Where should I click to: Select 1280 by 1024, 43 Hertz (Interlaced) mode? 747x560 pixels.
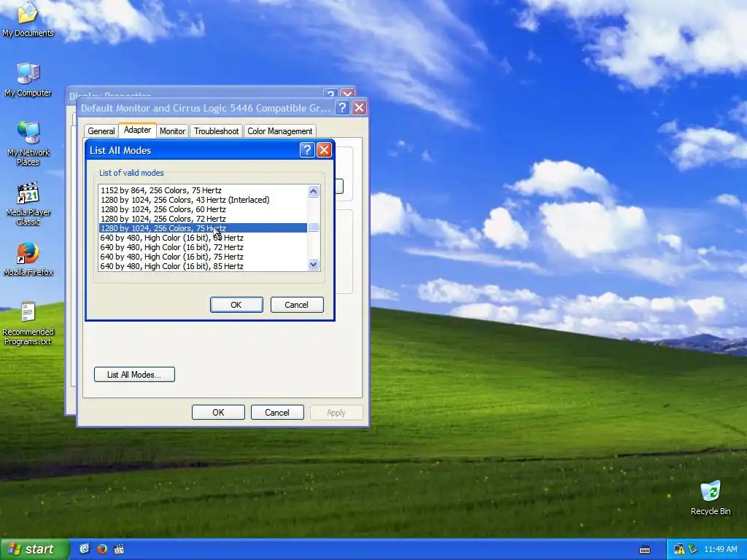pyautogui.click(x=203, y=200)
